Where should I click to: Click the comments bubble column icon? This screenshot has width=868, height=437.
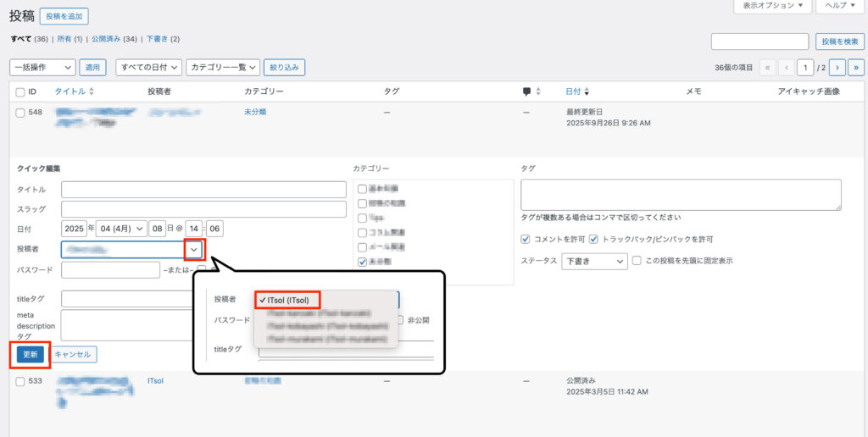pos(526,91)
